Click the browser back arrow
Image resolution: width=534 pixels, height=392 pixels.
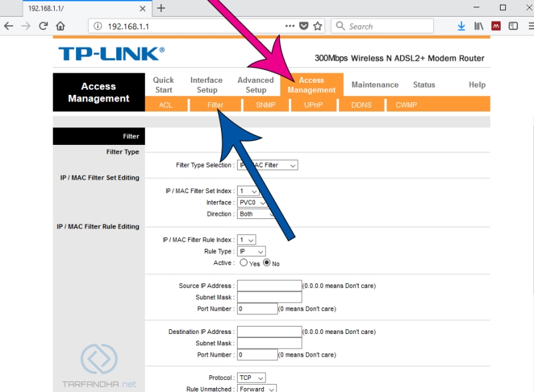pyautogui.click(x=9, y=26)
